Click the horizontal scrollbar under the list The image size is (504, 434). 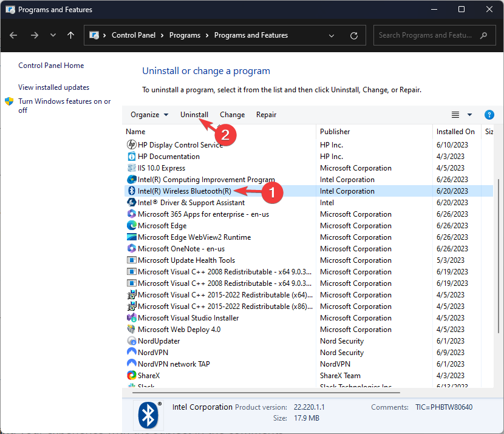[266, 393]
